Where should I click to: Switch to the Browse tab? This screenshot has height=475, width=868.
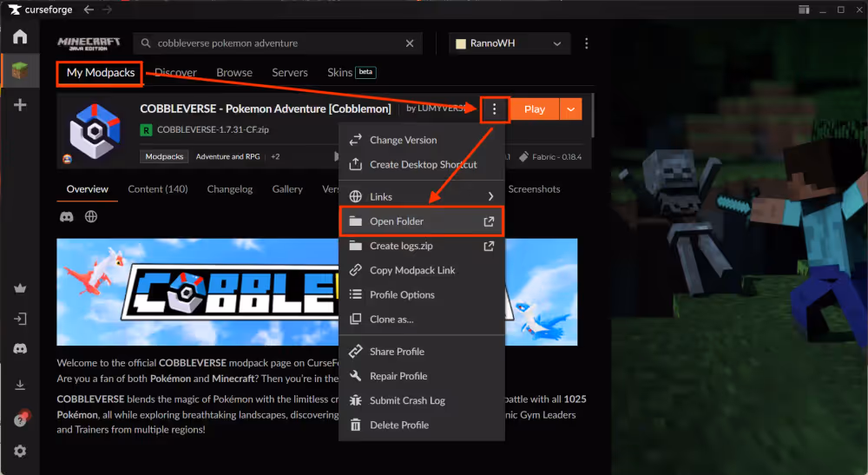pyautogui.click(x=234, y=73)
